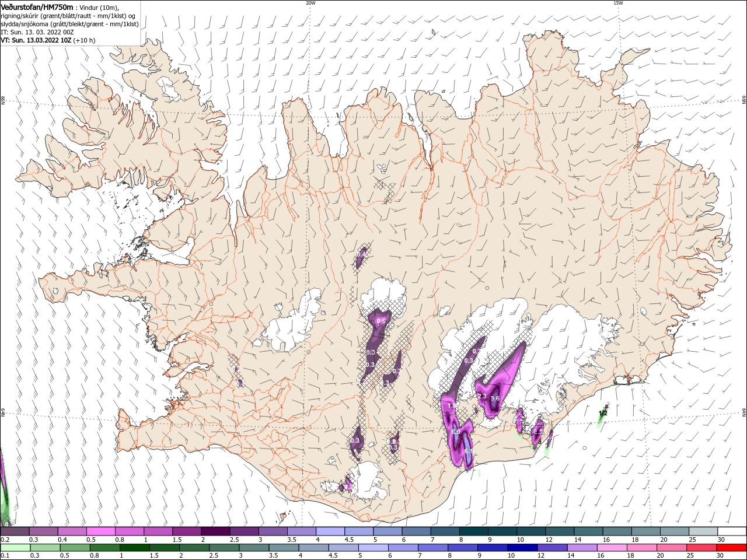Pick the coral red 25 swatch, lower legend row

(x=702, y=547)
